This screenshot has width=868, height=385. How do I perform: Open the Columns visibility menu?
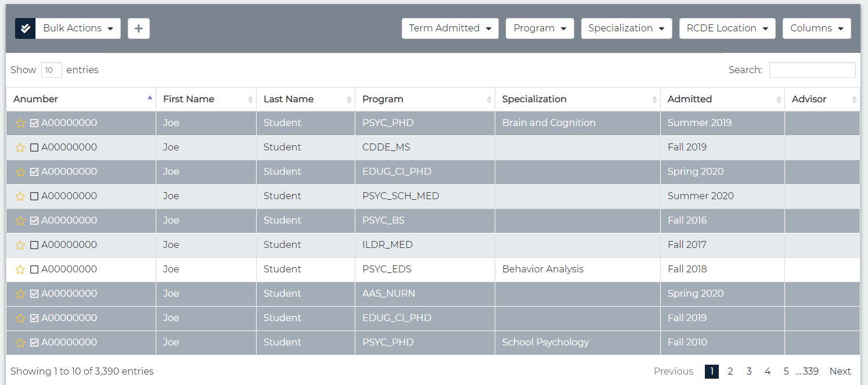tap(816, 28)
